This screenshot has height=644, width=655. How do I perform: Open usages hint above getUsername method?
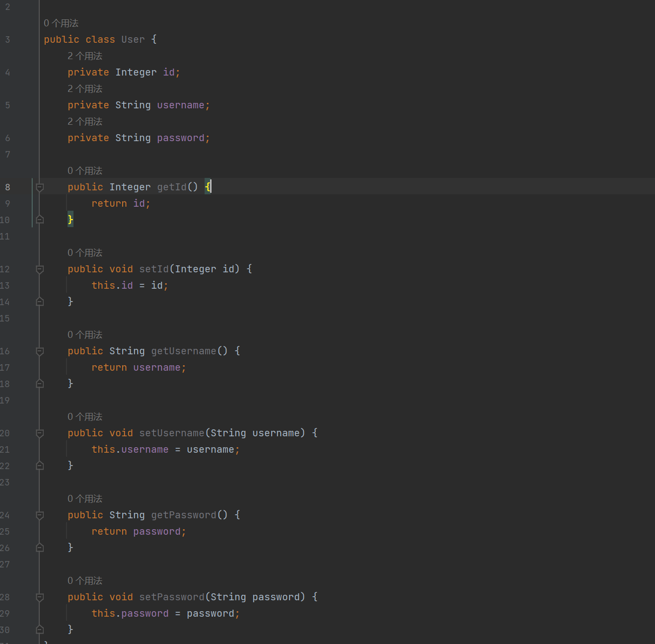tap(85, 335)
